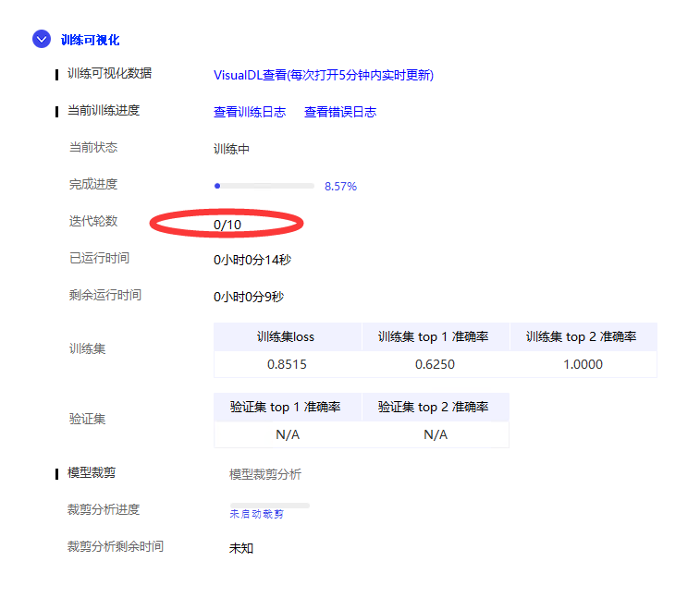700x598 pixels.
Task: Select the 0.8515 loss value
Action: tap(287, 364)
